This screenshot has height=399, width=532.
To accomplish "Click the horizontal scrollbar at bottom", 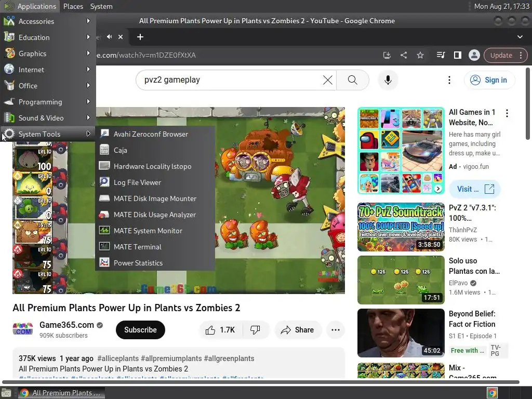I will click(x=261, y=382).
